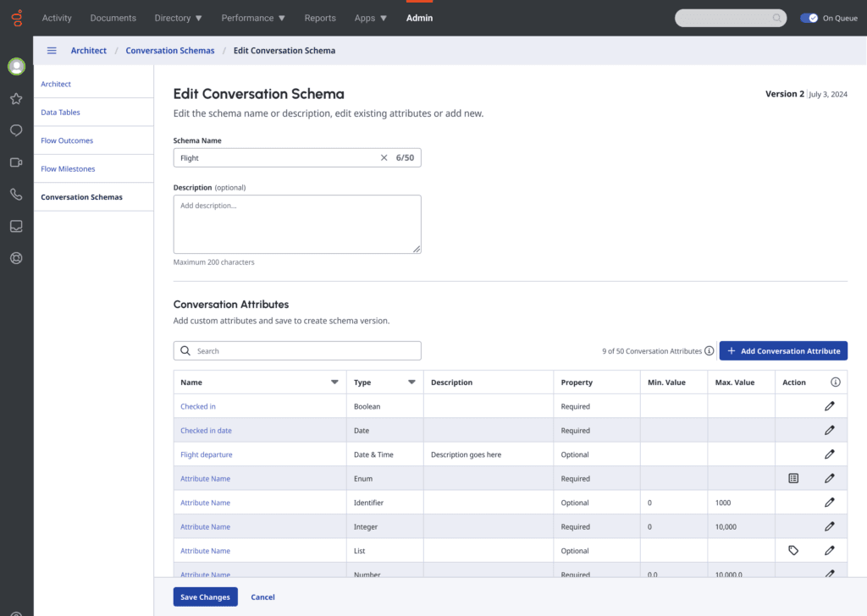Select the phone icon in the left sidebar
The width and height of the screenshot is (867, 616).
click(15, 194)
